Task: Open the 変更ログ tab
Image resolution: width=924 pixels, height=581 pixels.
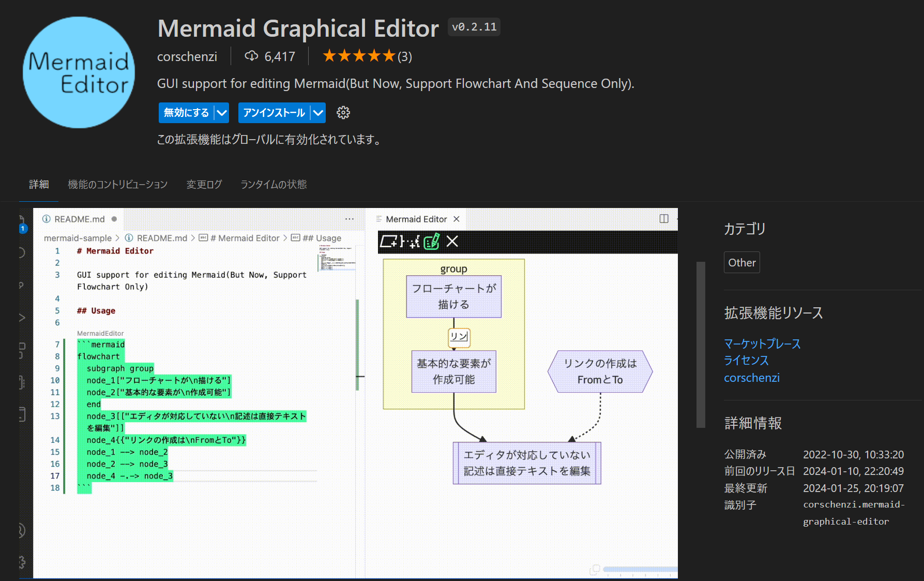Action: point(204,185)
